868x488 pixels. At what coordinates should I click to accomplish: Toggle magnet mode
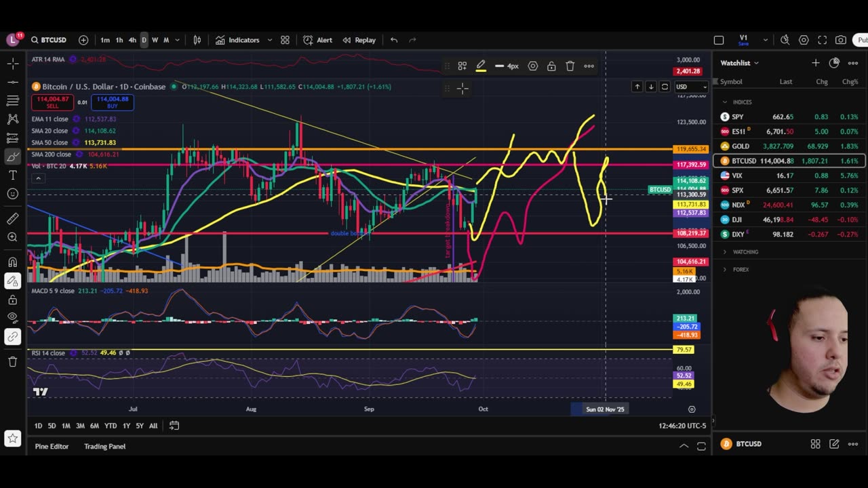13,262
